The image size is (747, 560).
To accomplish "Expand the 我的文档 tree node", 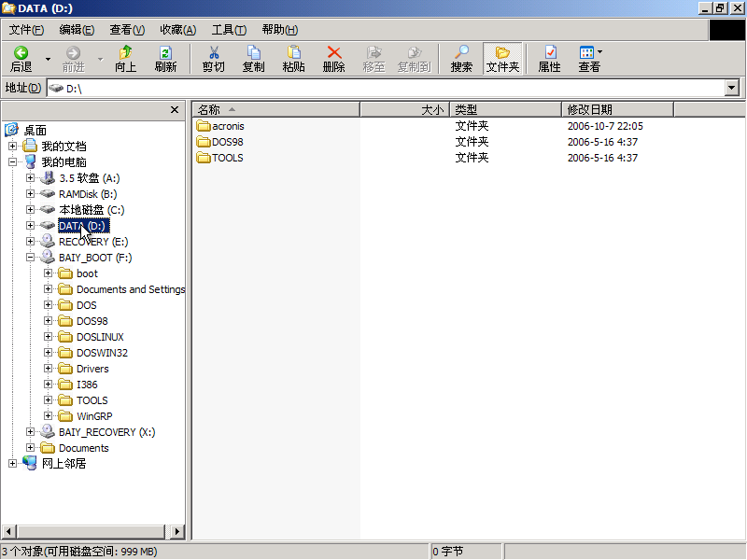I will tap(12, 147).
